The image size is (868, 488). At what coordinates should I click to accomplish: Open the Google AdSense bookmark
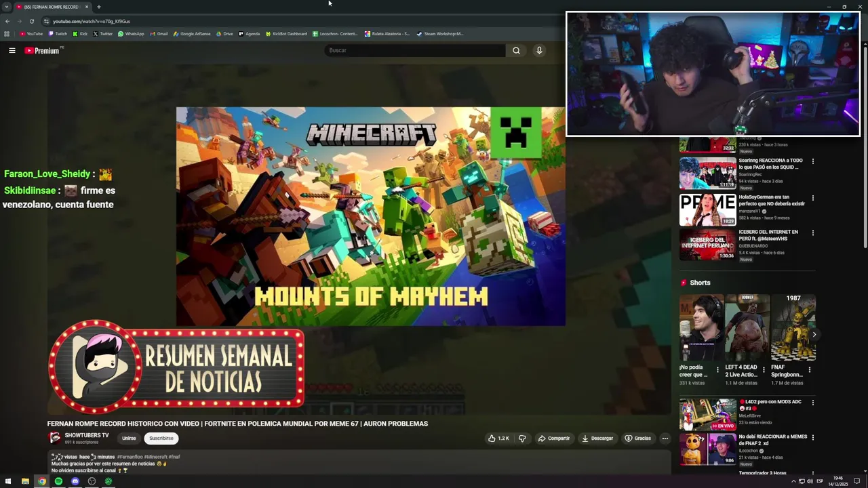pos(192,34)
